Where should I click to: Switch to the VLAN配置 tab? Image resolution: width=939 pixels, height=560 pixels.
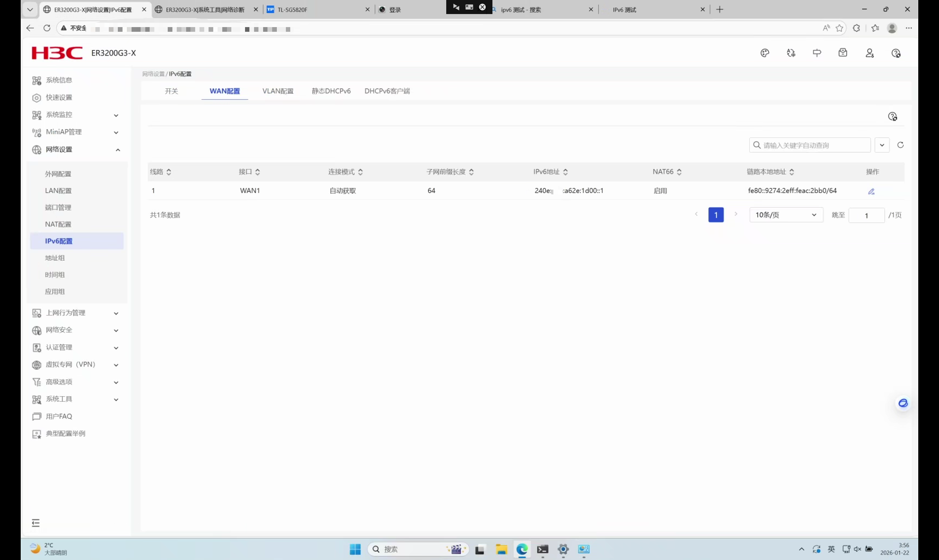(x=278, y=91)
